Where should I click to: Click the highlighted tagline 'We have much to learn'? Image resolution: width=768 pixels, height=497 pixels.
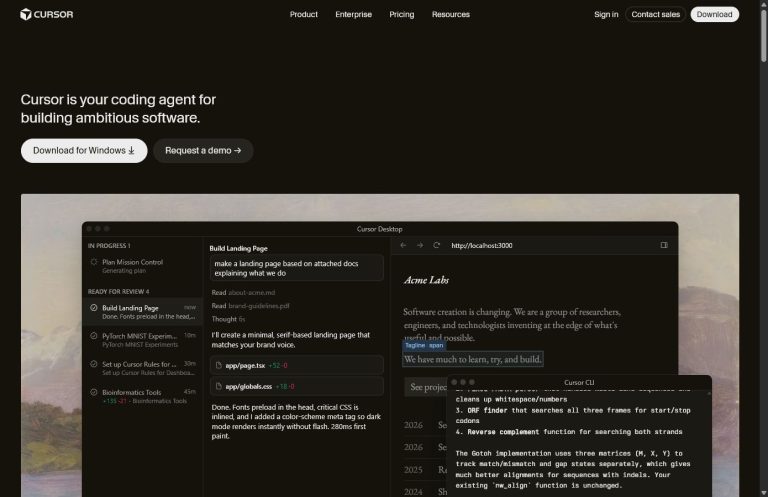[x=473, y=359]
